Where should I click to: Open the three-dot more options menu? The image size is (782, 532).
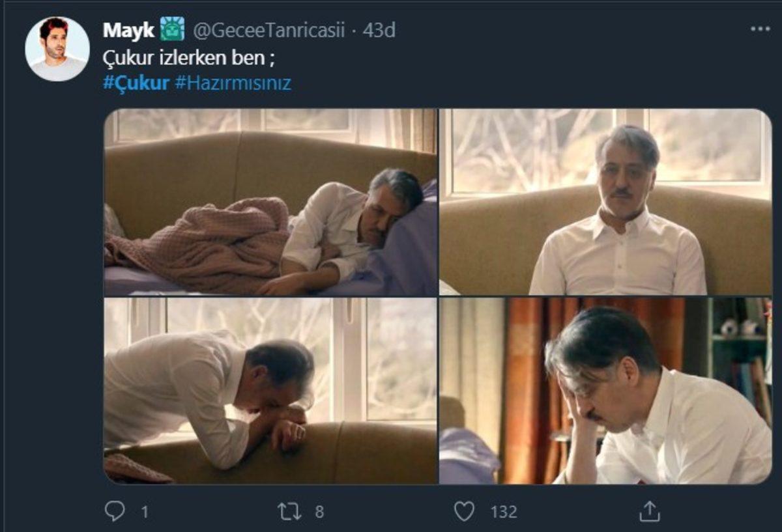click(x=760, y=29)
